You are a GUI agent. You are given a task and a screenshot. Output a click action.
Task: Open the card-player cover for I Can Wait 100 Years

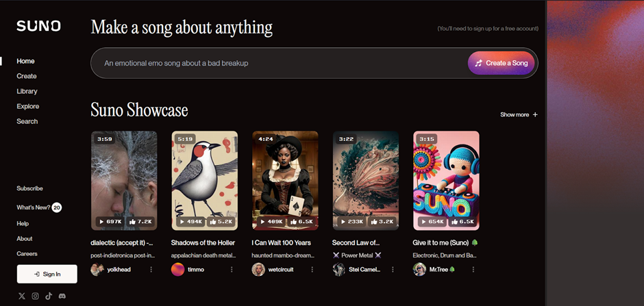point(285,181)
